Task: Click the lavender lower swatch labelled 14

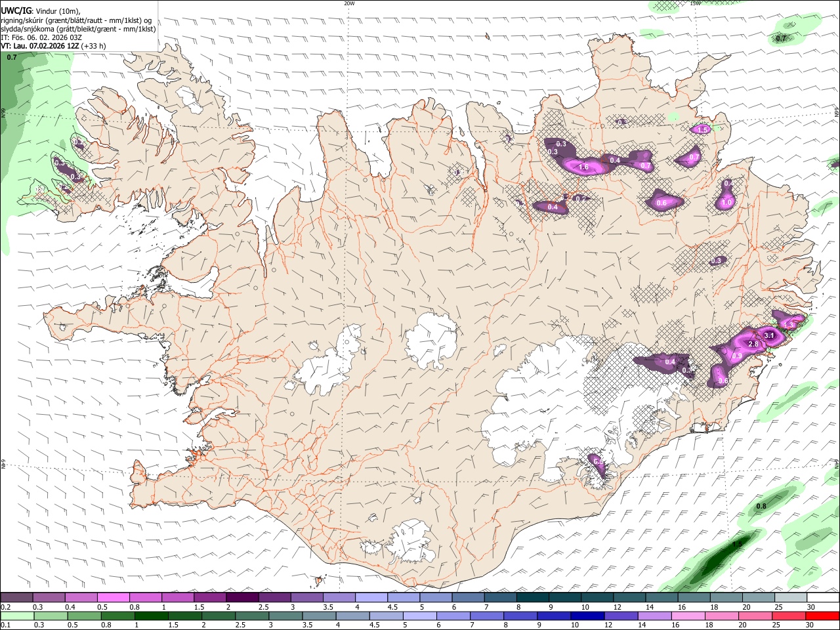Action: point(654,616)
